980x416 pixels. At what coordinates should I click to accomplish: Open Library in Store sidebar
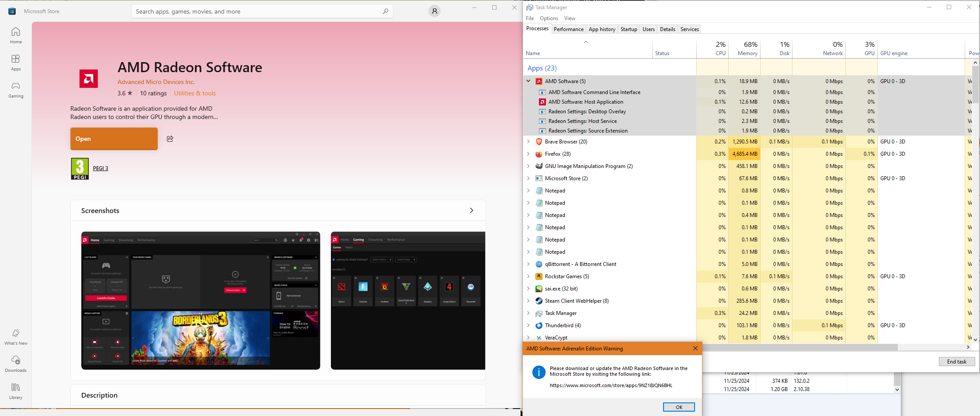[x=16, y=391]
